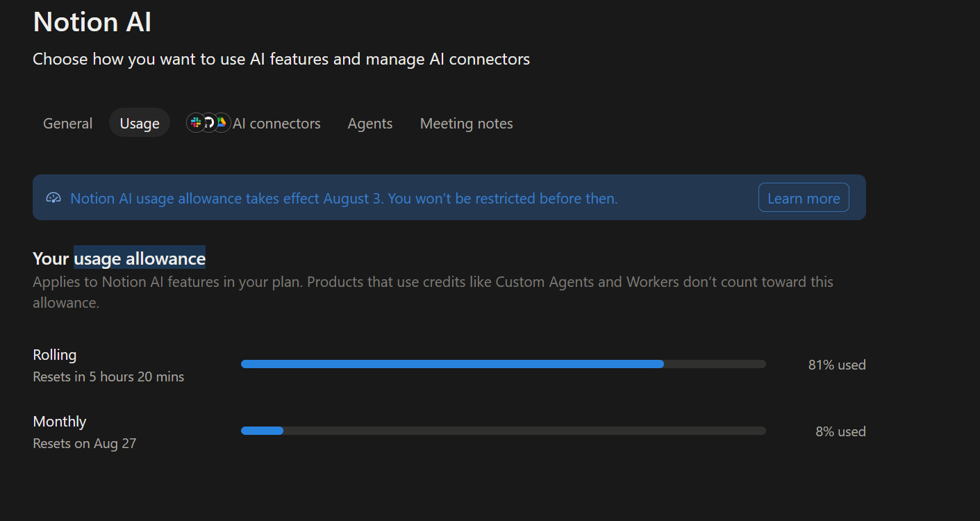Open the General tab

67,124
